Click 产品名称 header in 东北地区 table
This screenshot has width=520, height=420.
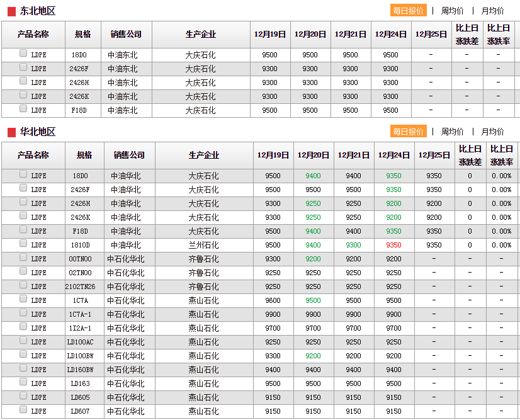33,34
